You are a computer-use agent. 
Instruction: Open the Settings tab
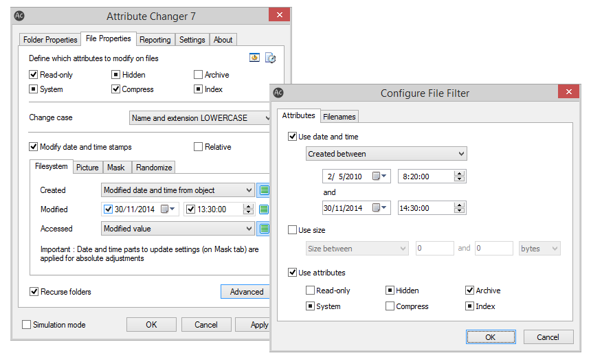coord(192,40)
